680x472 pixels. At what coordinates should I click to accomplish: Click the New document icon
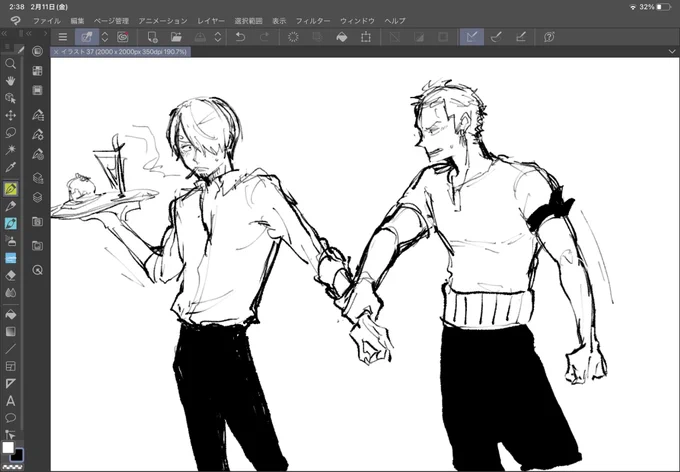[152, 37]
